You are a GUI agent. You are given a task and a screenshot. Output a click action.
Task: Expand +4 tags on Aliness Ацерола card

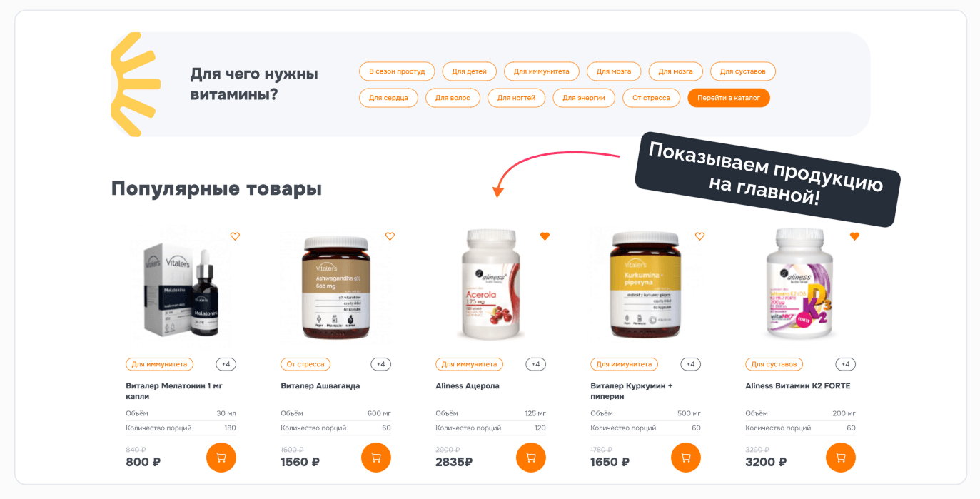536,364
